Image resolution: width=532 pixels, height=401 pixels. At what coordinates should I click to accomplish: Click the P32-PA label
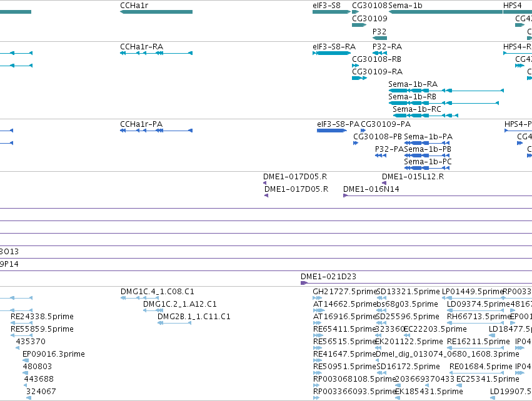[389, 149]
